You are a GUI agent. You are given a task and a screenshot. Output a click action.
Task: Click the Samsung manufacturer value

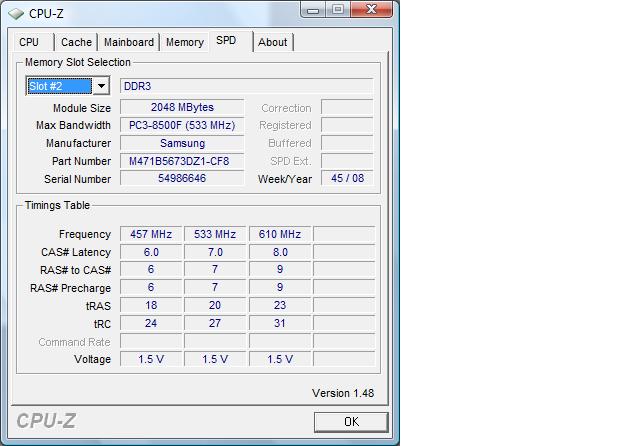182,143
